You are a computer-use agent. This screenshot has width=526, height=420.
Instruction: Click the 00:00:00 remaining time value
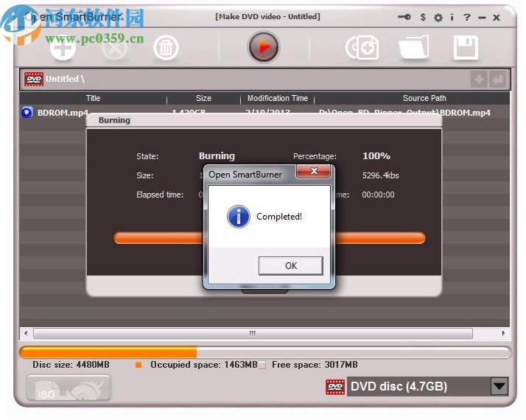point(378,195)
